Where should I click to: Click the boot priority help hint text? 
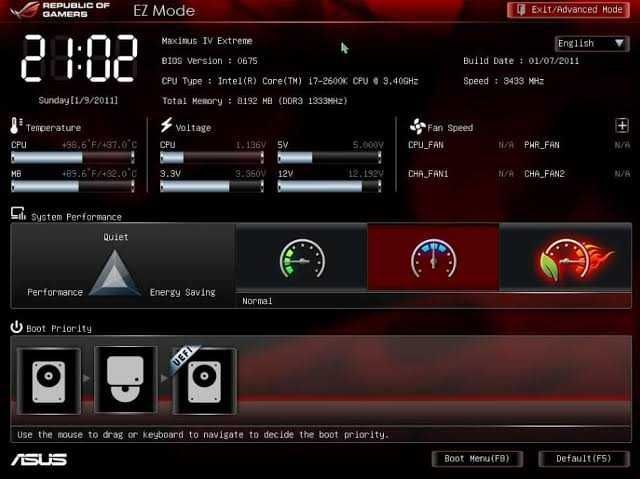[203, 435]
